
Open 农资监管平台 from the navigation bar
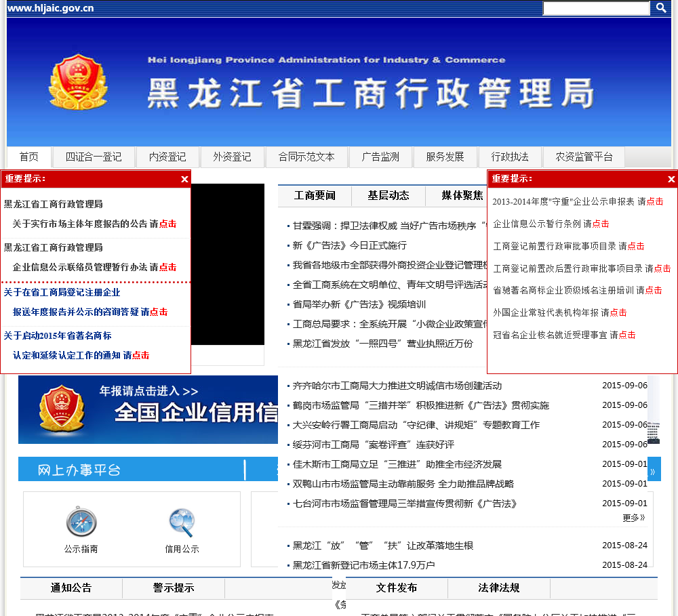click(x=584, y=157)
